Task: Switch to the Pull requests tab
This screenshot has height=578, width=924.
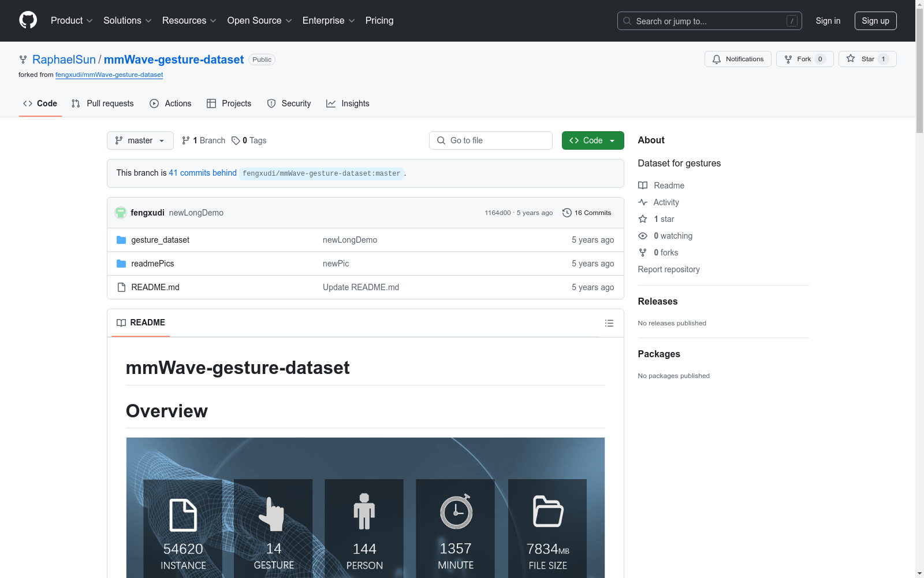Action: coord(102,103)
